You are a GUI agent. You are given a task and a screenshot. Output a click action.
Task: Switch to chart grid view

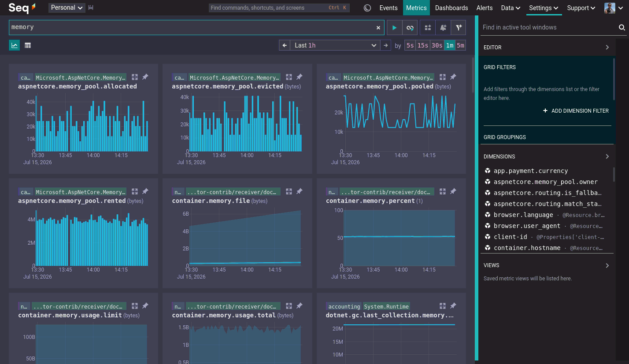pyautogui.click(x=15, y=45)
